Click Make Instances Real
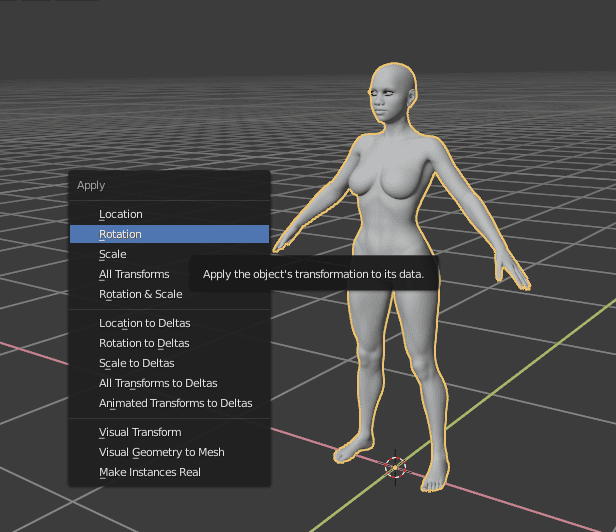 (169, 472)
